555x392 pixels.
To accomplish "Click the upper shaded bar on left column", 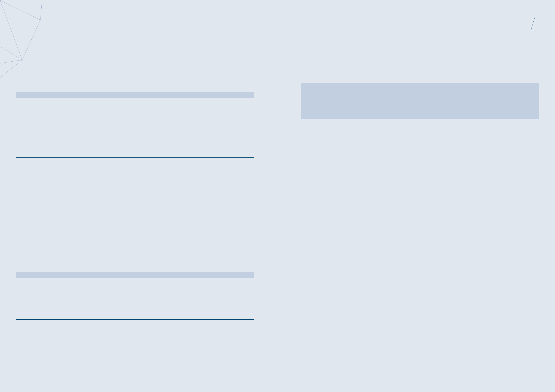I will point(135,95).
